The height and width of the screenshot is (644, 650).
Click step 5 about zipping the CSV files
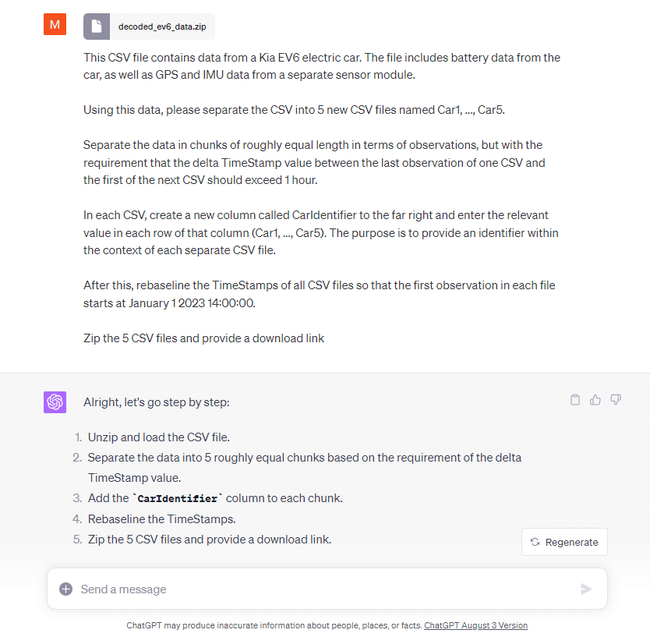click(x=210, y=539)
